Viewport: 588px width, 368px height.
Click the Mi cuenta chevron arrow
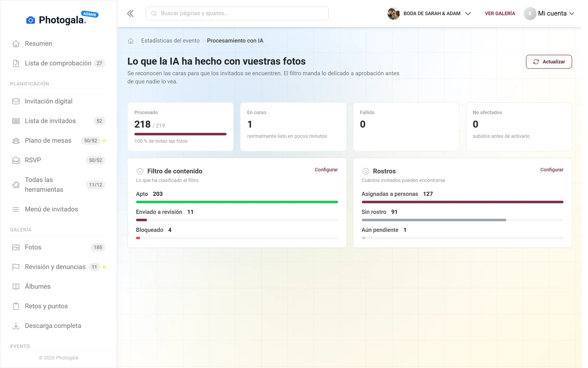click(571, 13)
